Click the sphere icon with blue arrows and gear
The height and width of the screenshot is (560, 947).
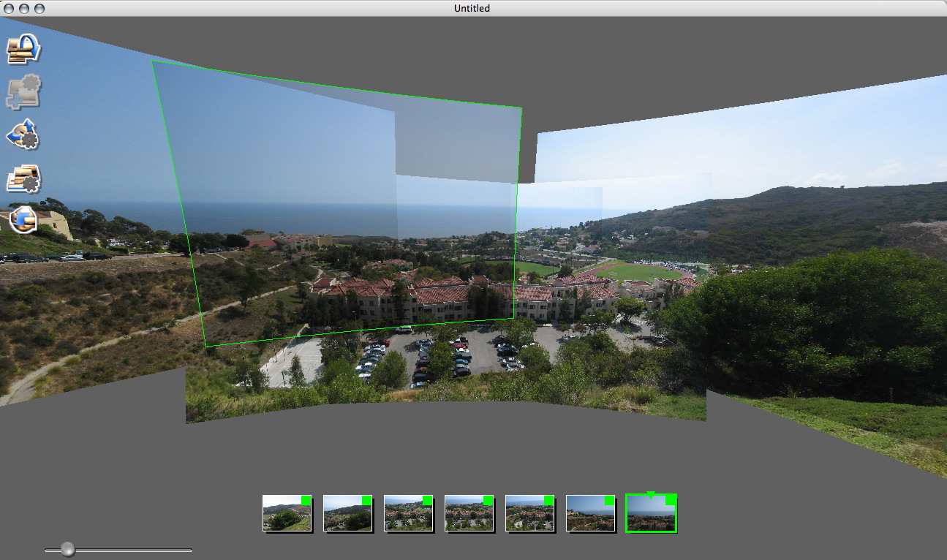(23, 135)
